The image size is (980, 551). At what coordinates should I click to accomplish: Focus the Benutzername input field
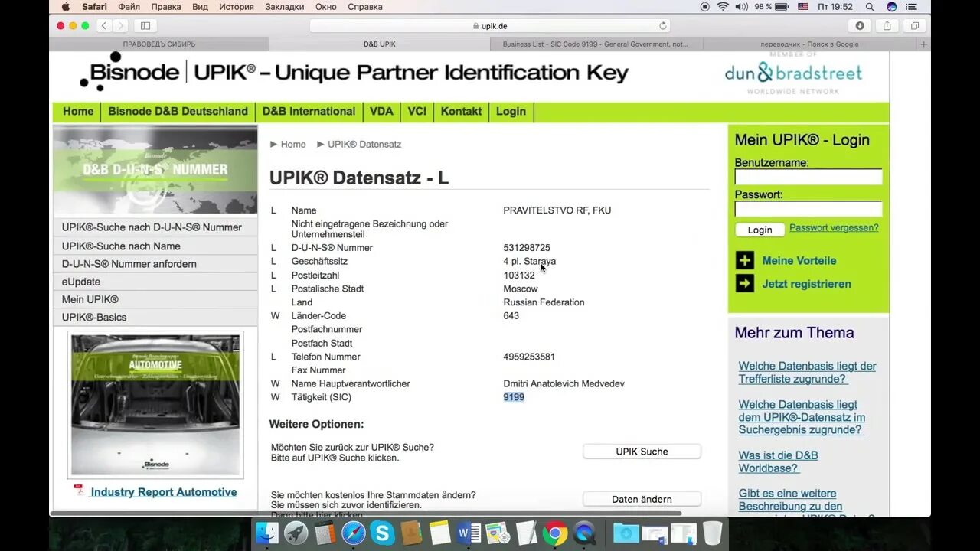tap(808, 177)
